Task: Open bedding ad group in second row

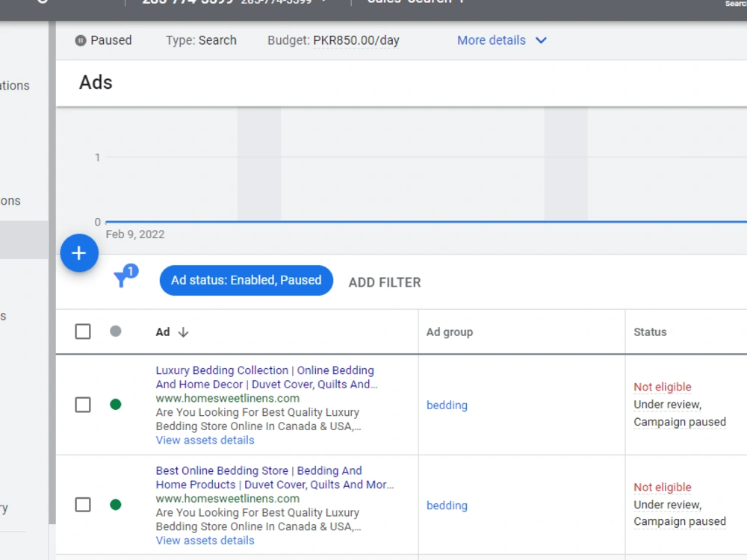Action: point(447,505)
